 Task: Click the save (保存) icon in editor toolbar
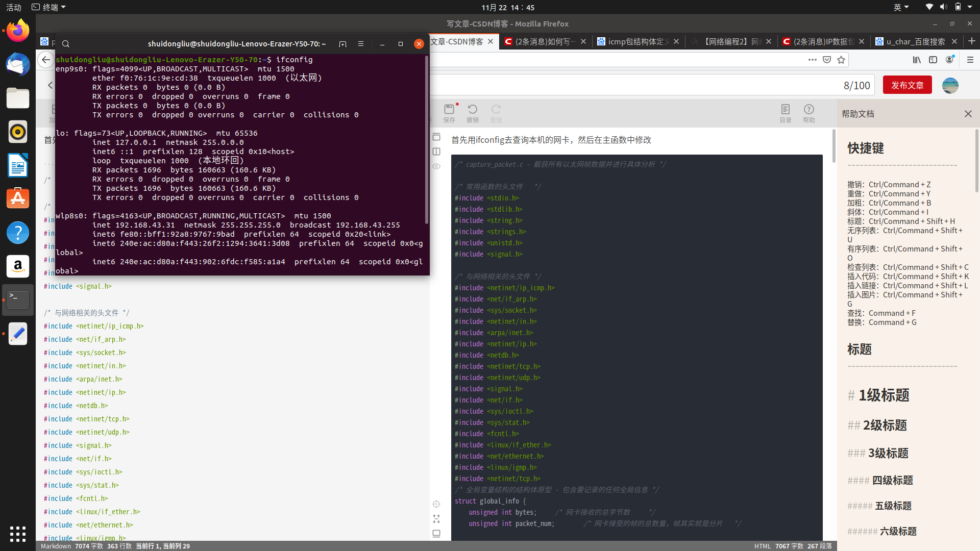point(449,109)
